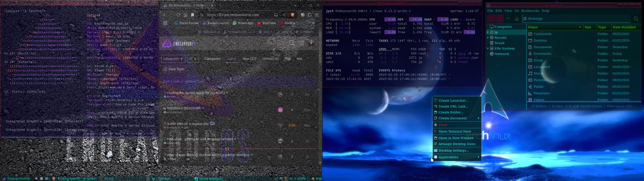Sort by Name column header arrow
The height and width of the screenshot is (181, 644).
point(580,27)
